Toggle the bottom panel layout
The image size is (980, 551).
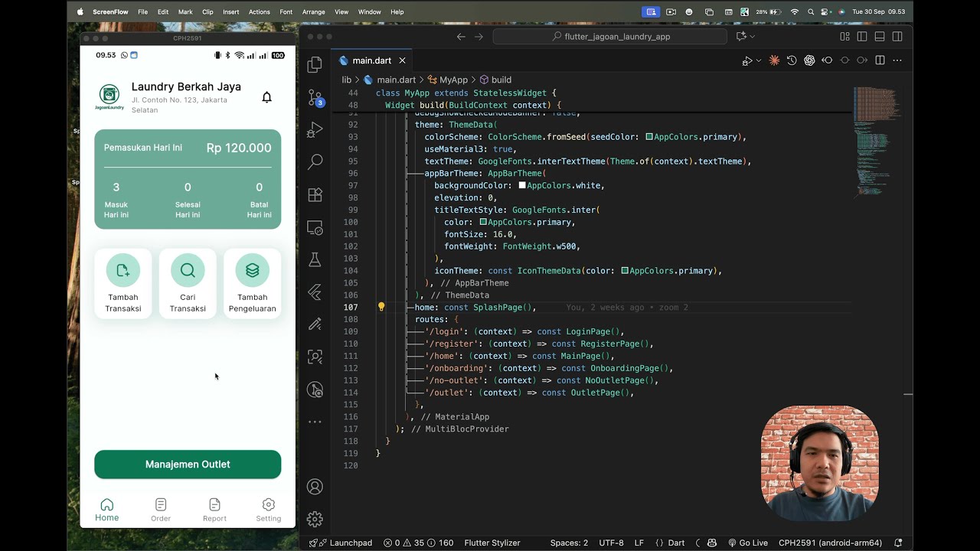[x=880, y=36]
